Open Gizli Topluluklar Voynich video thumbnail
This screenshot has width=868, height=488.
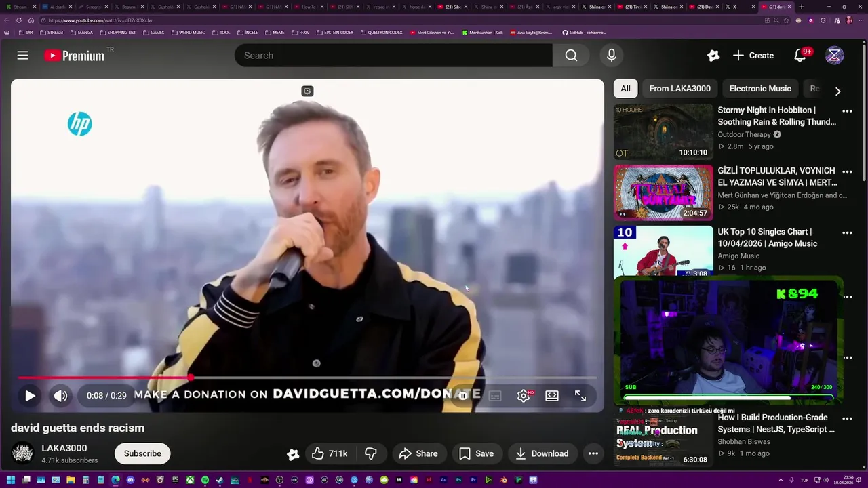click(663, 192)
